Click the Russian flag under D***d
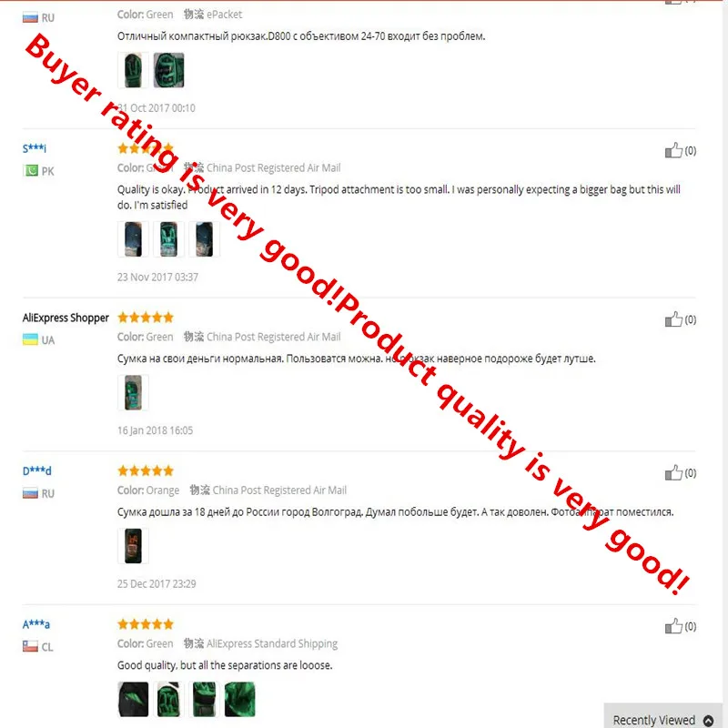This screenshot has width=728, height=728. click(30, 493)
